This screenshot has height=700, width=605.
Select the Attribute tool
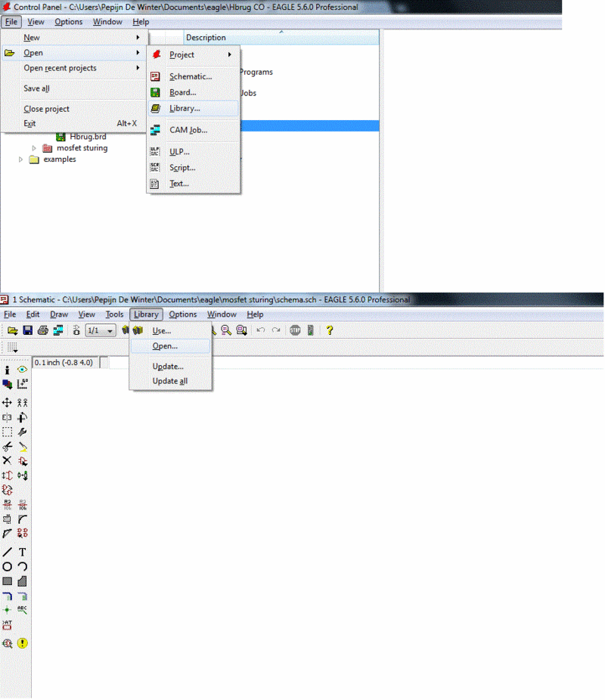click(x=7, y=625)
